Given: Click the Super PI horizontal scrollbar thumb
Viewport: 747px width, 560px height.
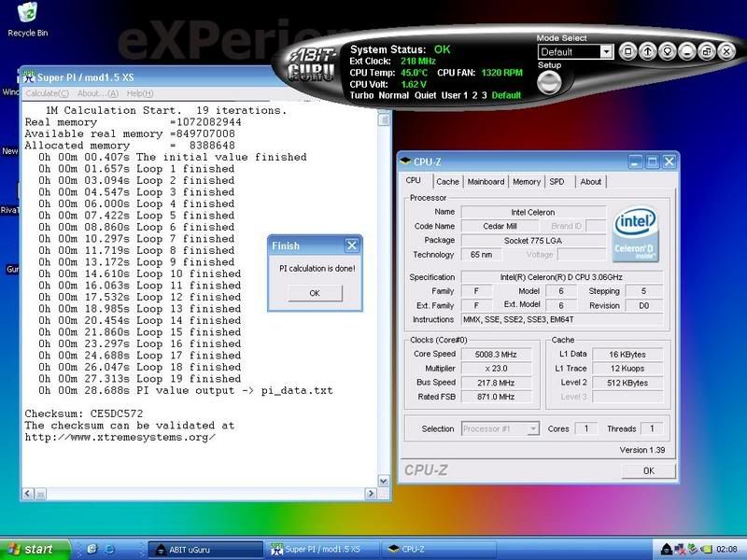Looking at the screenshot, I should (x=40, y=494).
